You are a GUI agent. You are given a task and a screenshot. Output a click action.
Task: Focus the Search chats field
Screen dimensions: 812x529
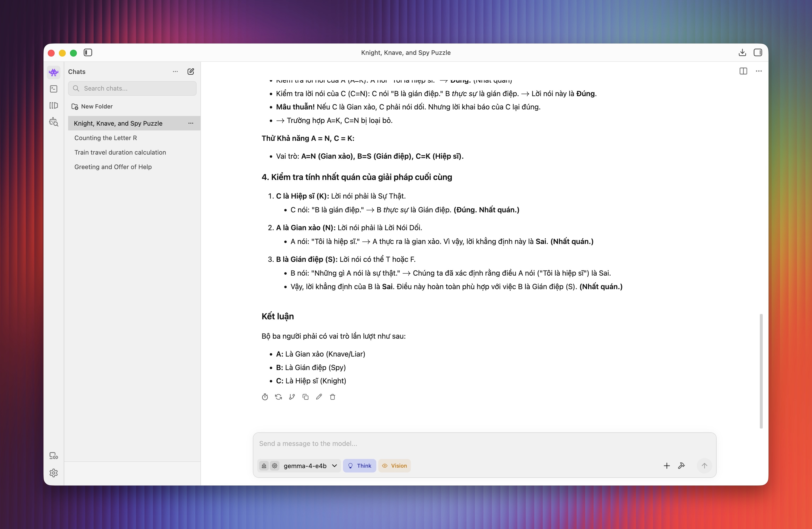(132, 88)
